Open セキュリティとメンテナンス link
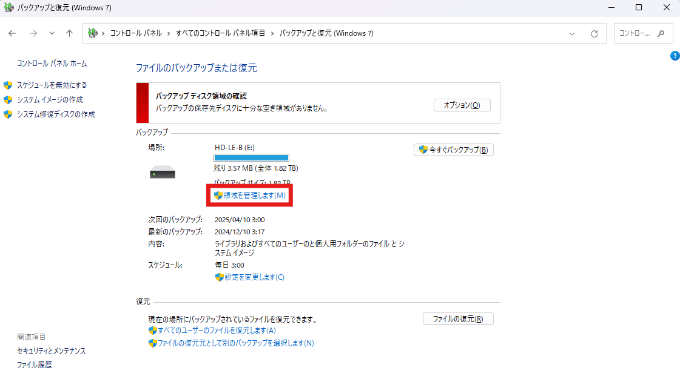The image size is (680, 379). 51,351
